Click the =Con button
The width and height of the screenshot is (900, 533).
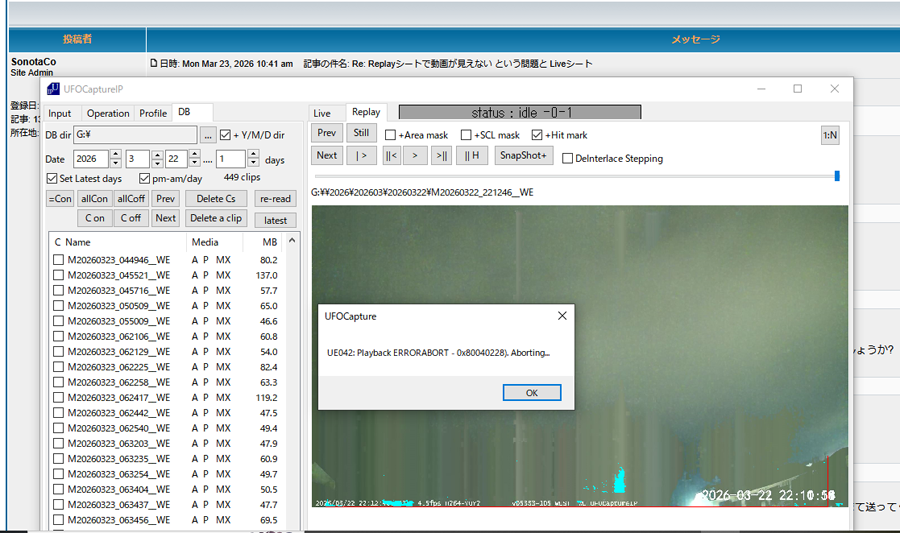(x=60, y=199)
